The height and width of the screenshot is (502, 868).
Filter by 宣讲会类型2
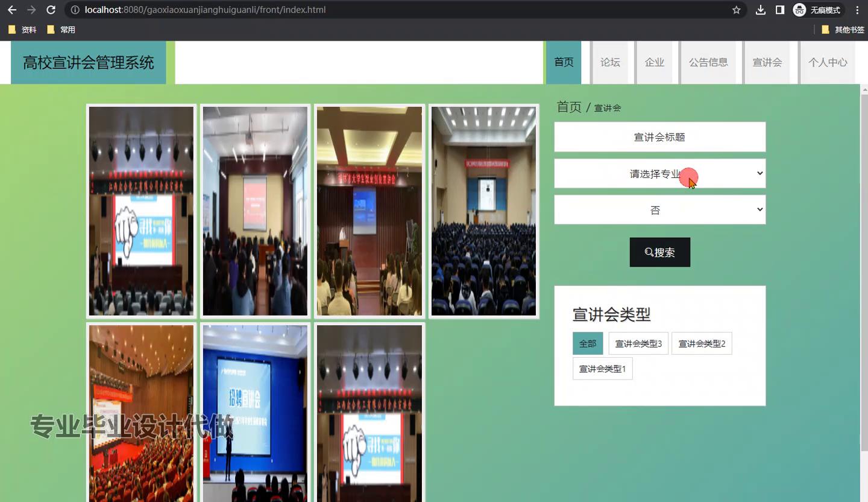point(702,343)
